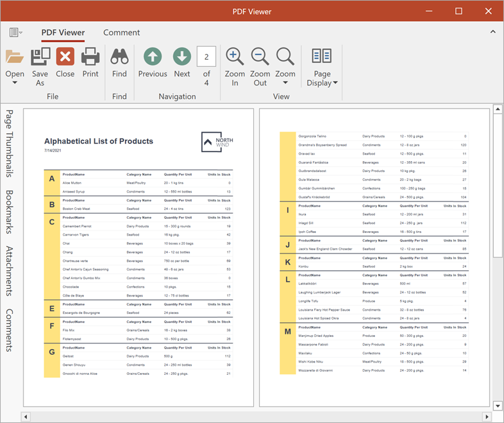Open a PDF with the folder icon
504x423 pixels.
coord(15,56)
